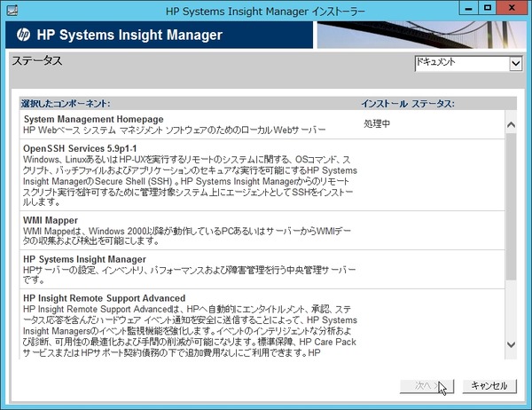Click the 処理中 install status text
Viewport: 532px width, 410px height.
377,123
